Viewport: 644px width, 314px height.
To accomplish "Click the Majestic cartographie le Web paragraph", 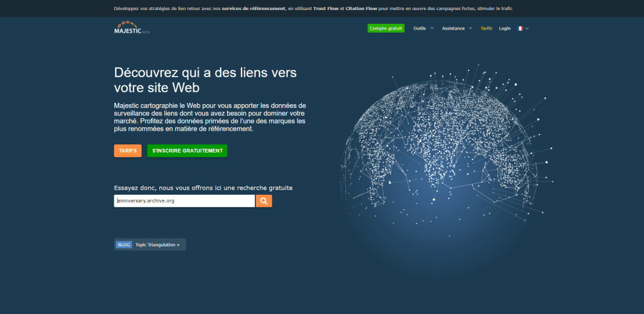I will click(x=209, y=117).
